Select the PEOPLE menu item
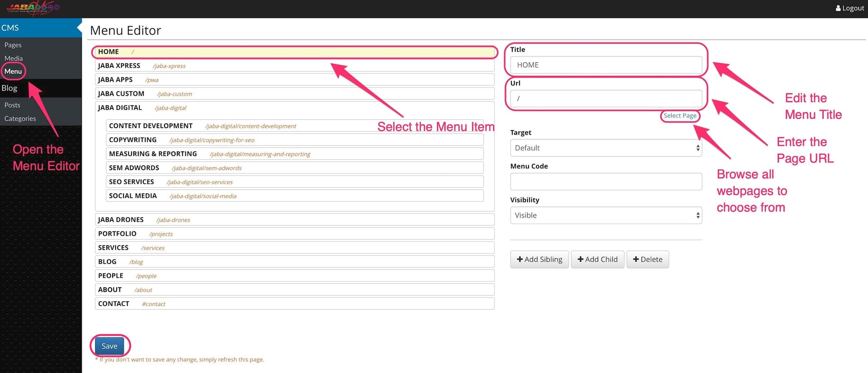Viewport: 868px width, 373px height. point(295,276)
